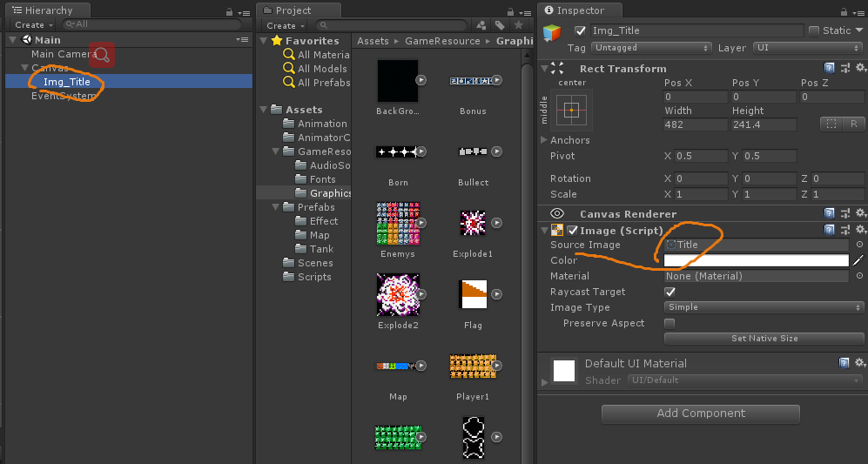The width and height of the screenshot is (868, 464).
Task: Open the Scripts folder
Action: tap(314, 277)
